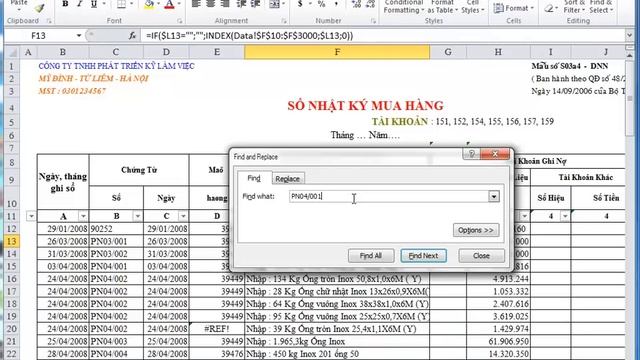Image resolution: width=640 pixels, height=360 pixels.
Task: Open Find what history dropdown
Action: 494,196
